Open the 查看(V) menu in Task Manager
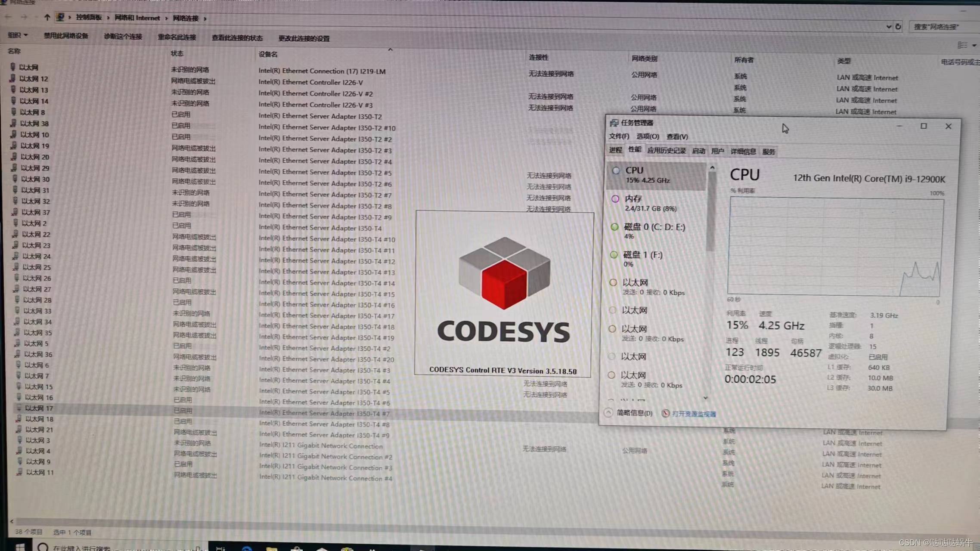 (676, 136)
